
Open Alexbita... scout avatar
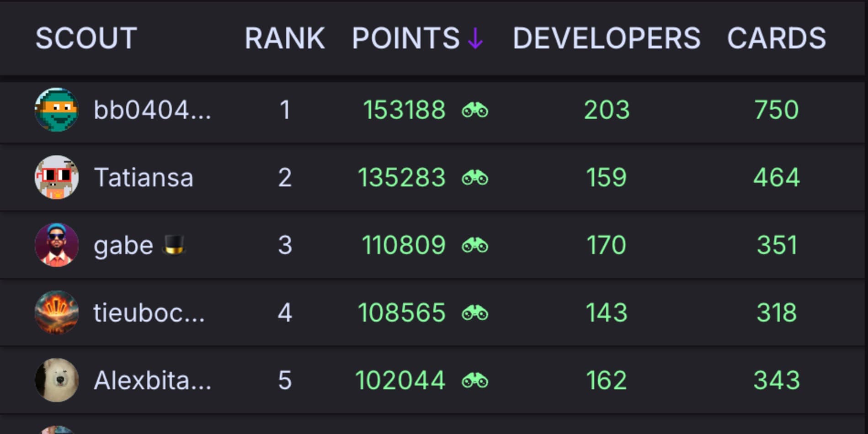pyautogui.click(x=57, y=380)
